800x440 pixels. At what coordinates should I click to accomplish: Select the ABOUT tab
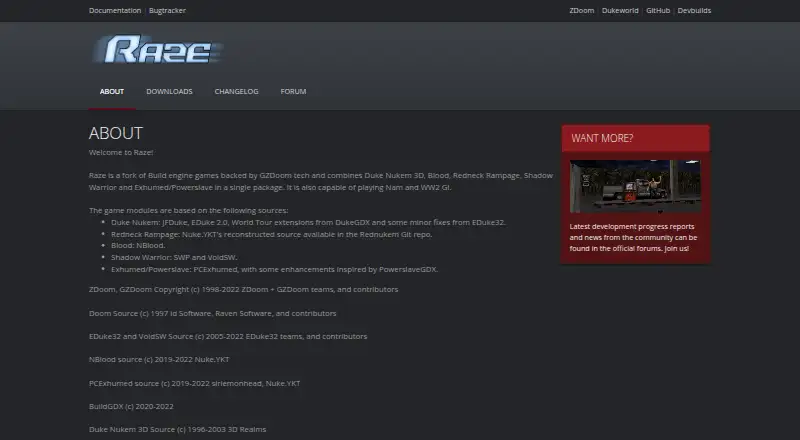pos(112,91)
